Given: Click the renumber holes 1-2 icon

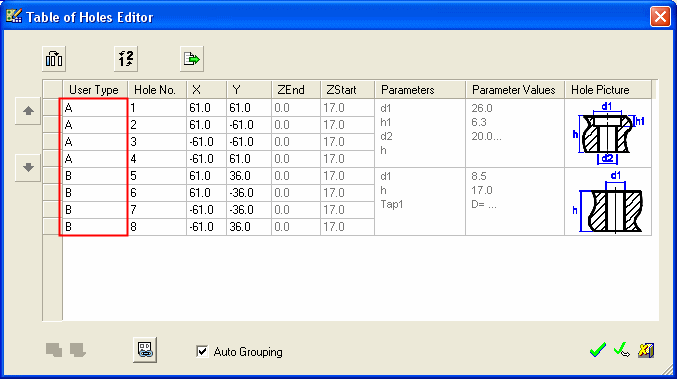Looking at the screenshot, I should click(126, 59).
